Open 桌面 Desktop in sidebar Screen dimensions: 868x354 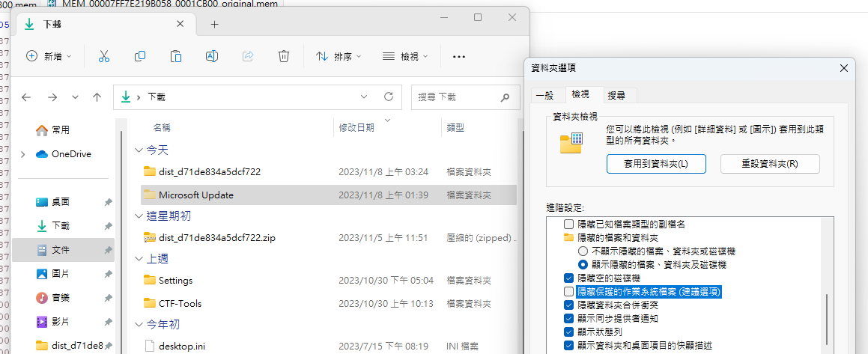coord(61,202)
